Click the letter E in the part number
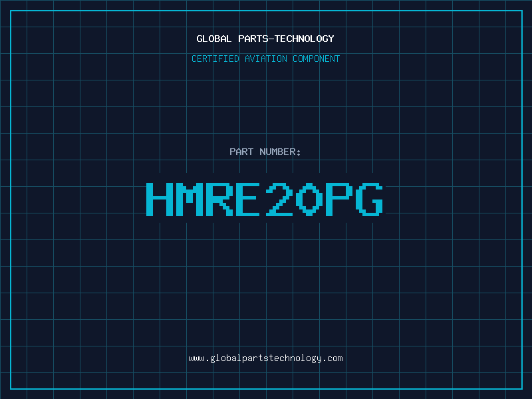This screenshot has height=399, width=532. coord(249,199)
